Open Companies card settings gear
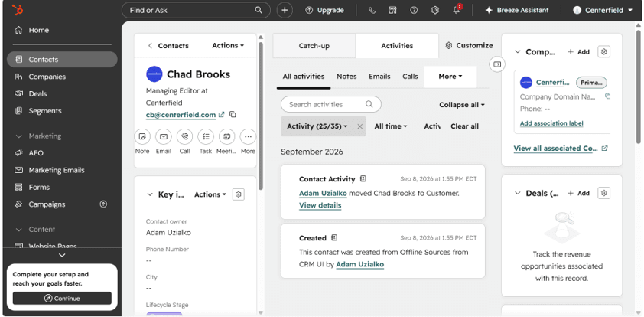This screenshot has width=644, height=317. 603,52
